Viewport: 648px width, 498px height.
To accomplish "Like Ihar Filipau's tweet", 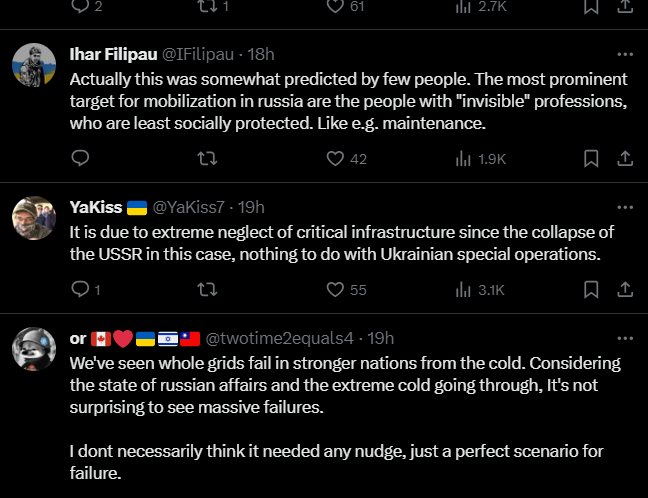I will [336, 158].
